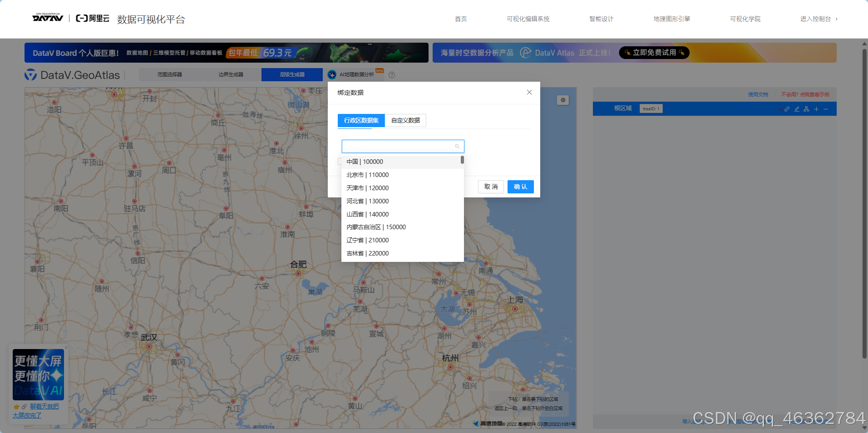Click the scrollbar up arrow
Viewport: 868px width, 433px height.
coord(864,44)
